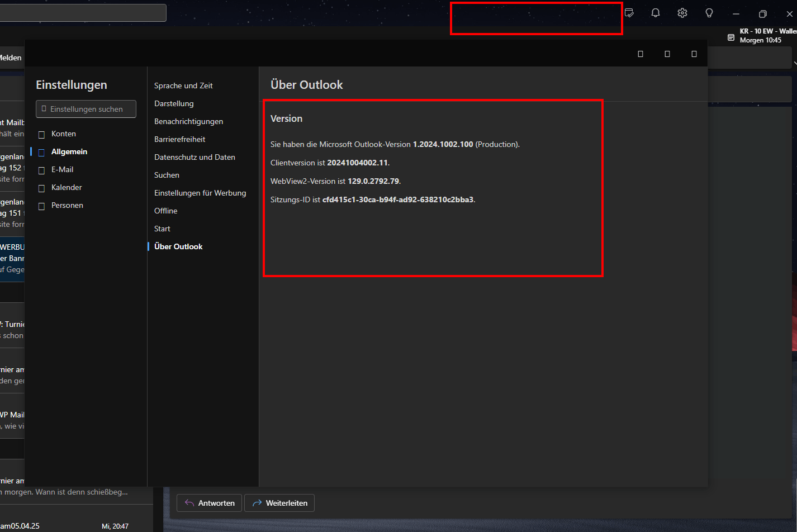Open the settings gear in title bar
The height and width of the screenshot is (532, 797).
click(682, 13)
